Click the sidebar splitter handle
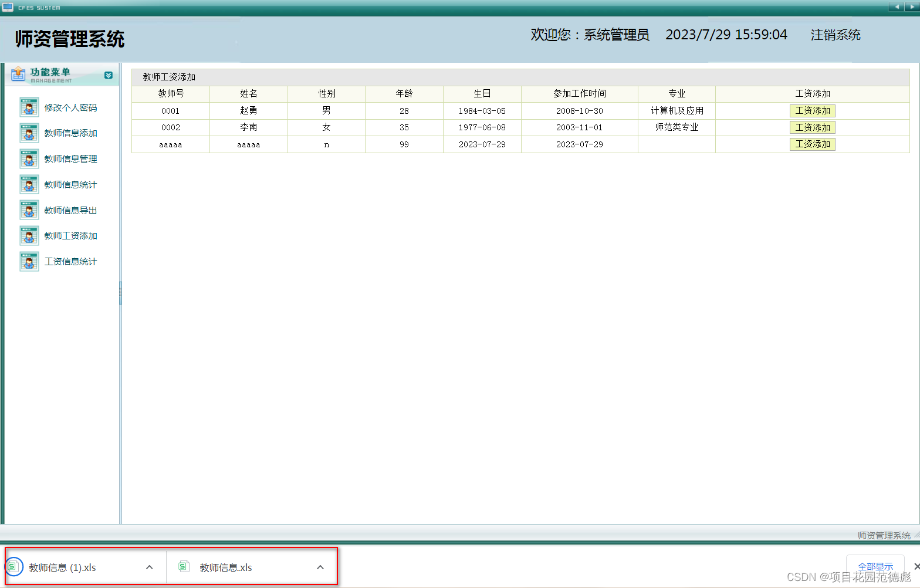920x588 pixels. 120,293
